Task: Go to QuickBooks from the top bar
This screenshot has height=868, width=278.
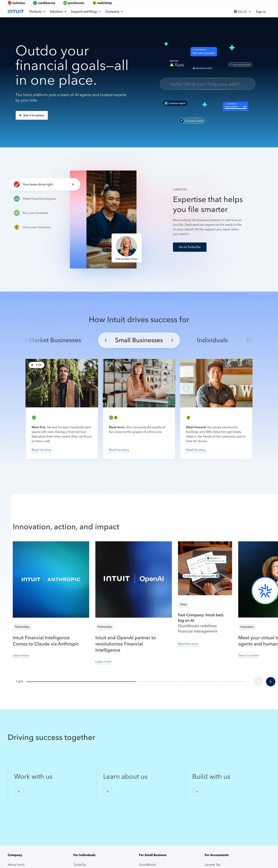Action: [74, 3]
